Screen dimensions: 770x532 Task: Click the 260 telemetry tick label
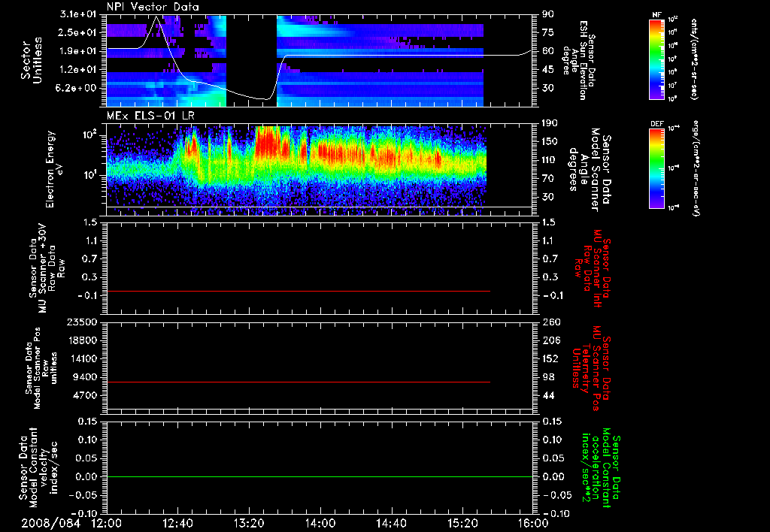click(x=550, y=322)
